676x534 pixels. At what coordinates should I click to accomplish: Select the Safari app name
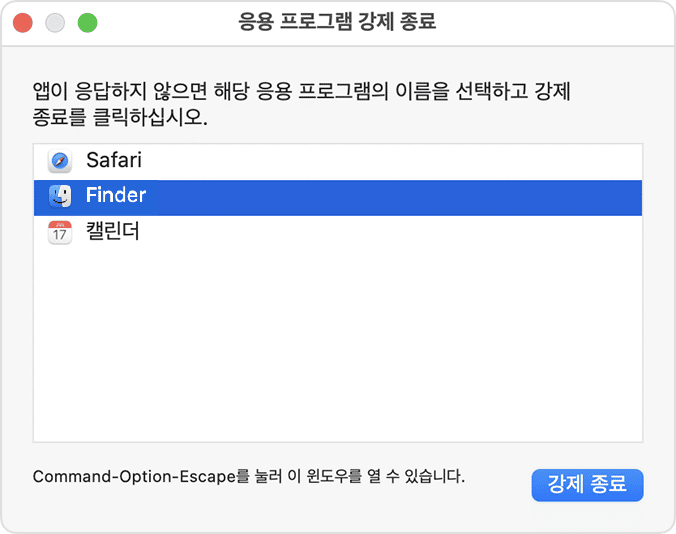click(x=116, y=160)
